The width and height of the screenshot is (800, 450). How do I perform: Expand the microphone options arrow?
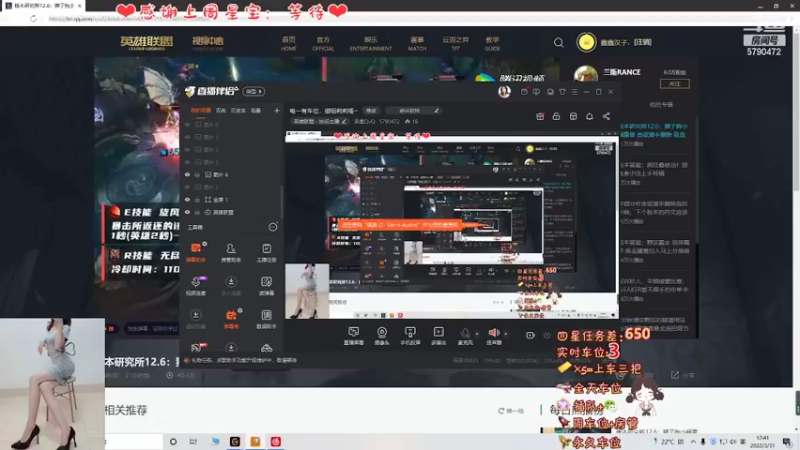point(477,334)
